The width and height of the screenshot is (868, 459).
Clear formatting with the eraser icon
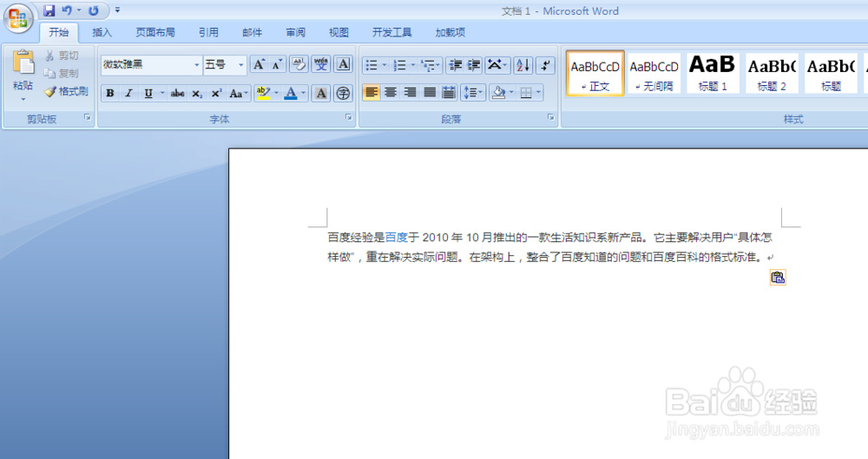click(x=299, y=65)
